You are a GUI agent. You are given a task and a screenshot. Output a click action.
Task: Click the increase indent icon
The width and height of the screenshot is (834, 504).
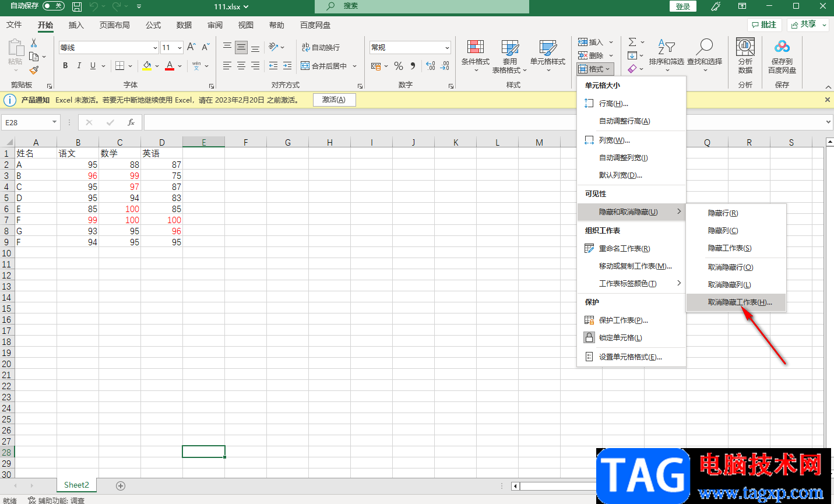click(287, 66)
